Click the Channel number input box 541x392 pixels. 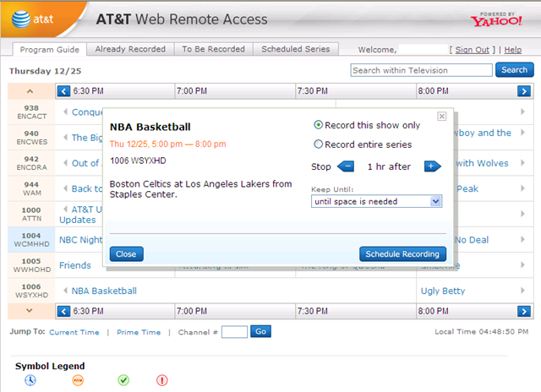tap(234, 332)
